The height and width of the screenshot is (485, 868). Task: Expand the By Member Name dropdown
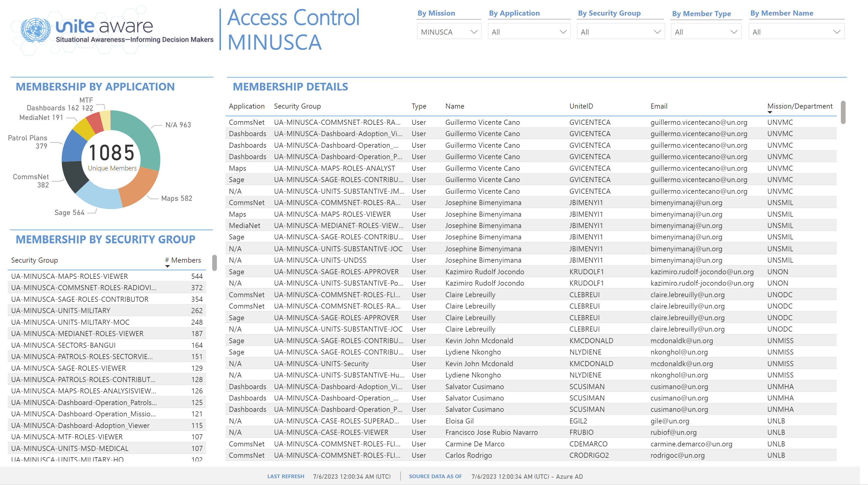pos(796,32)
